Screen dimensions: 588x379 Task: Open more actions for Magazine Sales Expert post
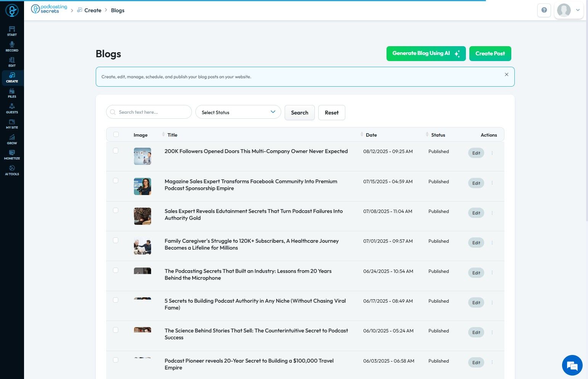[x=492, y=183]
